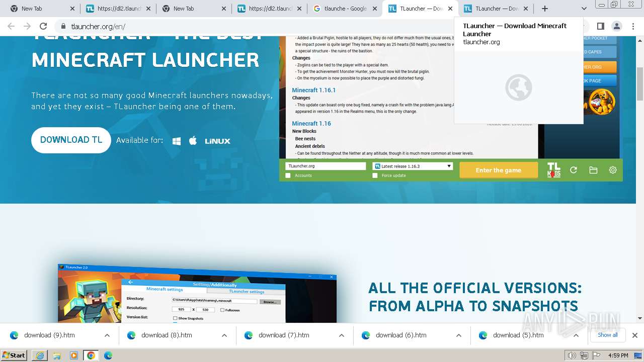
Task: Expand options for download (9).htm
Action: point(107,335)
